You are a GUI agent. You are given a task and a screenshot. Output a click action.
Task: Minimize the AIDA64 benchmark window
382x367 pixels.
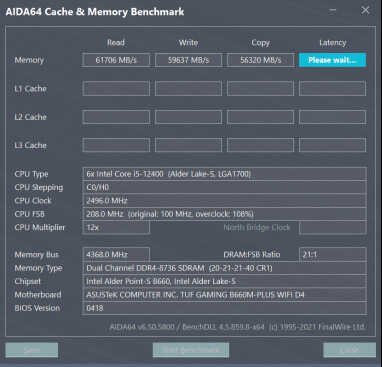tap(332, 10)
